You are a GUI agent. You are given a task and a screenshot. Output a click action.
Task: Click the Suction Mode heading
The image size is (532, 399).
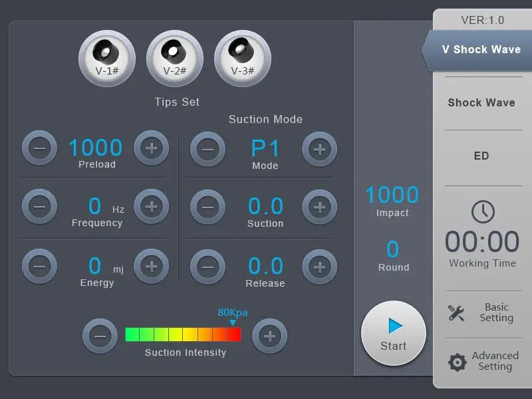(265, 119)
